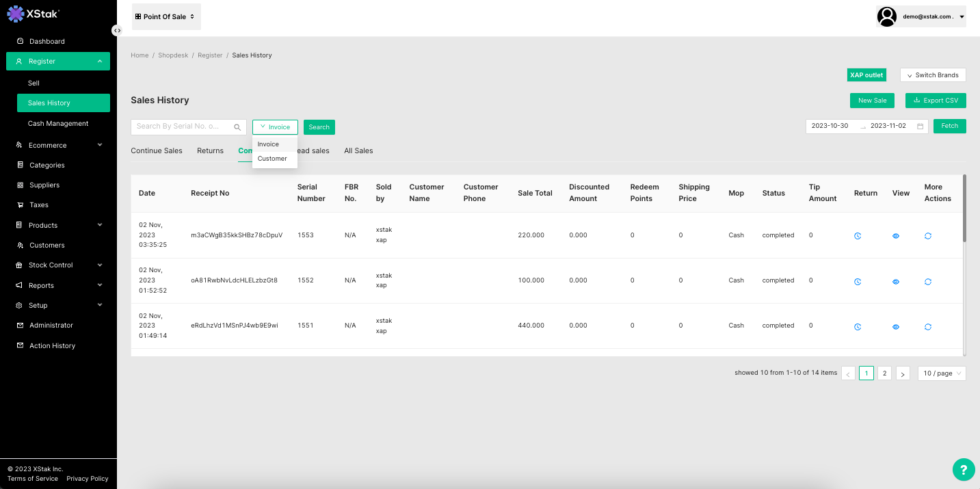Screen dimensions: 980x489
Task: Click the XStak logo
Action: 34,14
